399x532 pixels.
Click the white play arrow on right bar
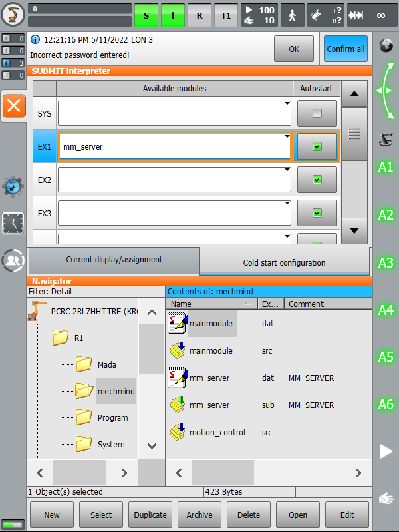coord(386,451)
